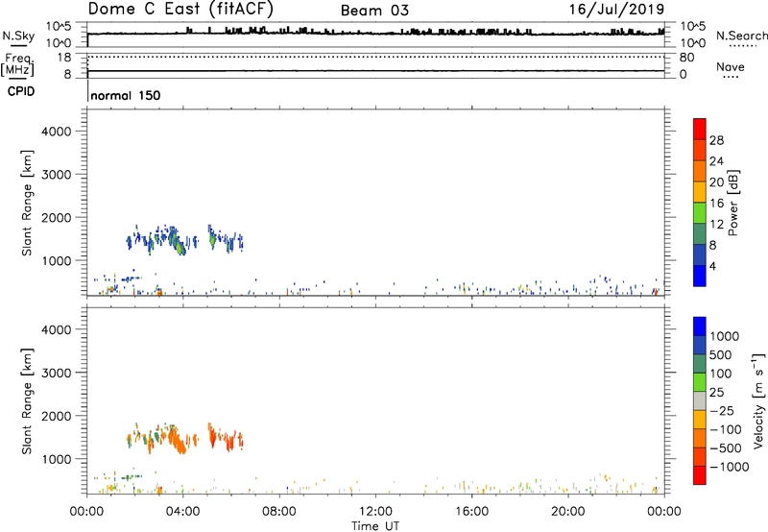Click the orange echo cluster in the velocity panel
The width and height of the screenshot is (768, 532).
tap(185, 439)
